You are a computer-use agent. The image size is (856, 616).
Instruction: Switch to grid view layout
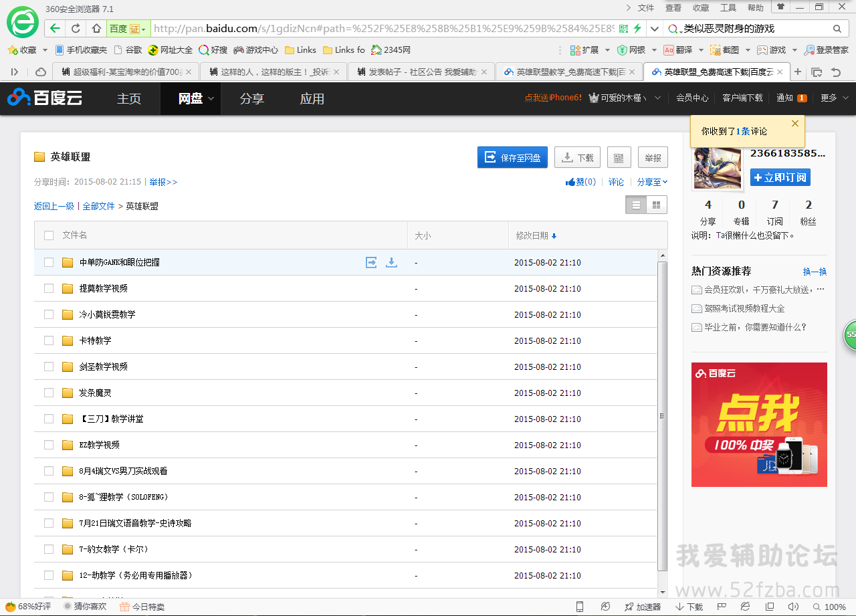pyautogui.click(x=657, y=205)
